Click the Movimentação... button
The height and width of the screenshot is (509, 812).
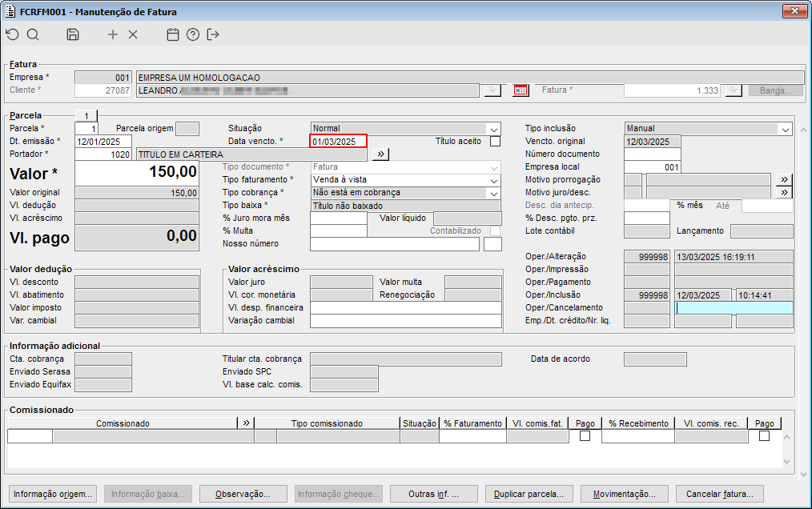pyautogui.click(x=624, y=494)
